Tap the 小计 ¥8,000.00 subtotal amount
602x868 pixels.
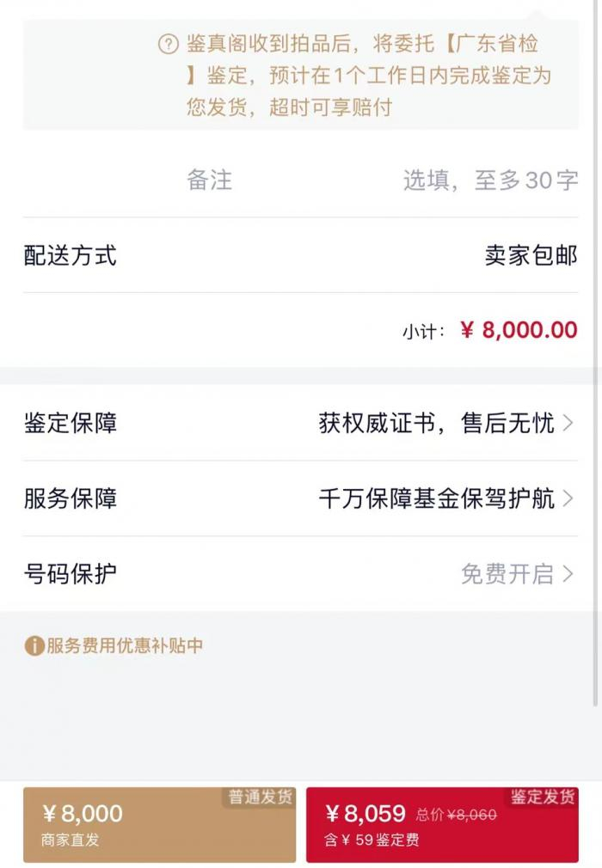519,330
